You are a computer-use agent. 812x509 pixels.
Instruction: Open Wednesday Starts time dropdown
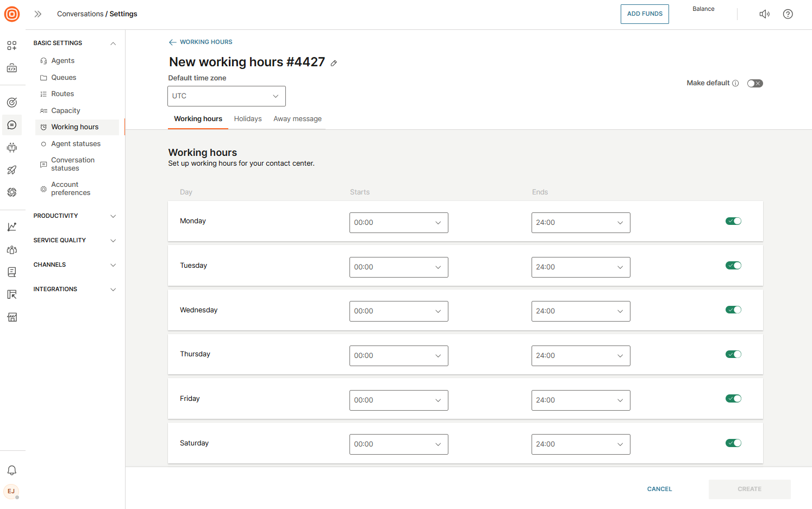[x=398, y=311]
